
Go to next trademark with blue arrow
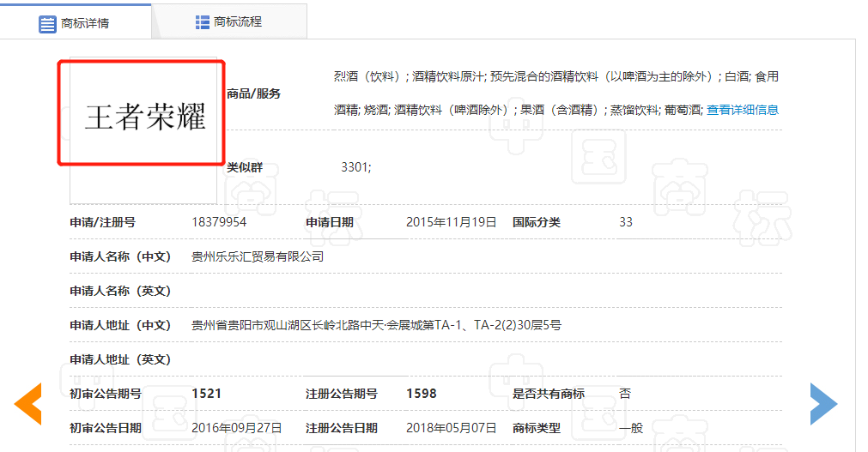click(823, 404)
